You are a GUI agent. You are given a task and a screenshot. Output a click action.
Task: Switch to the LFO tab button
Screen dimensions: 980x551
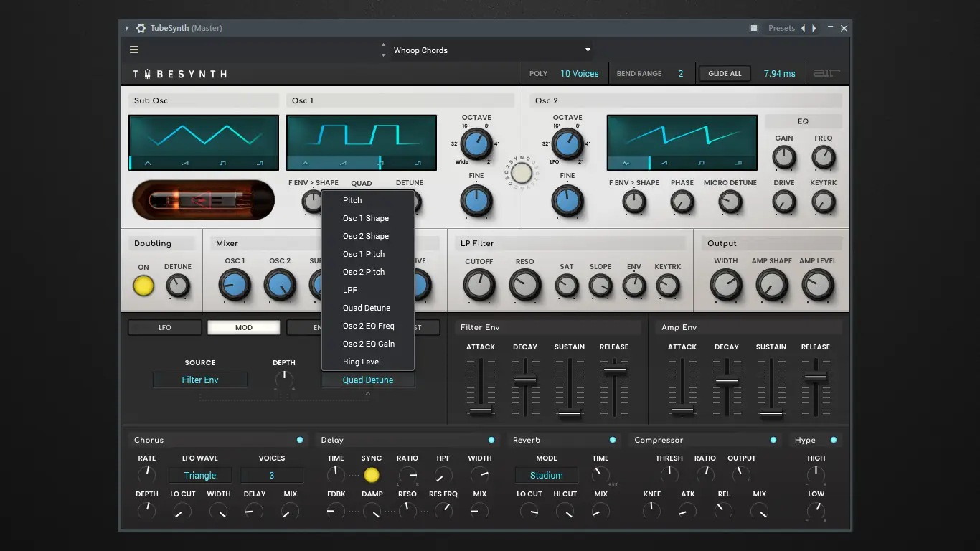165,328
